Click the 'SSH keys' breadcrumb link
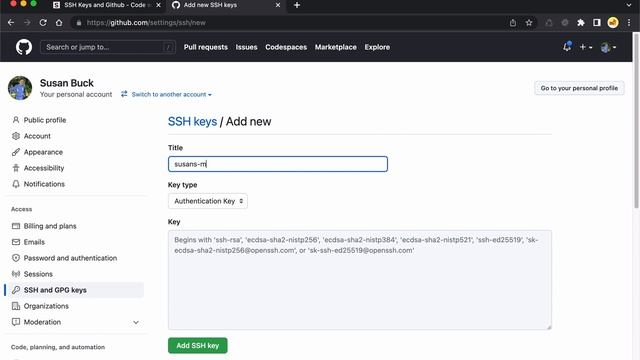The image size is (640, 360). 192,122
